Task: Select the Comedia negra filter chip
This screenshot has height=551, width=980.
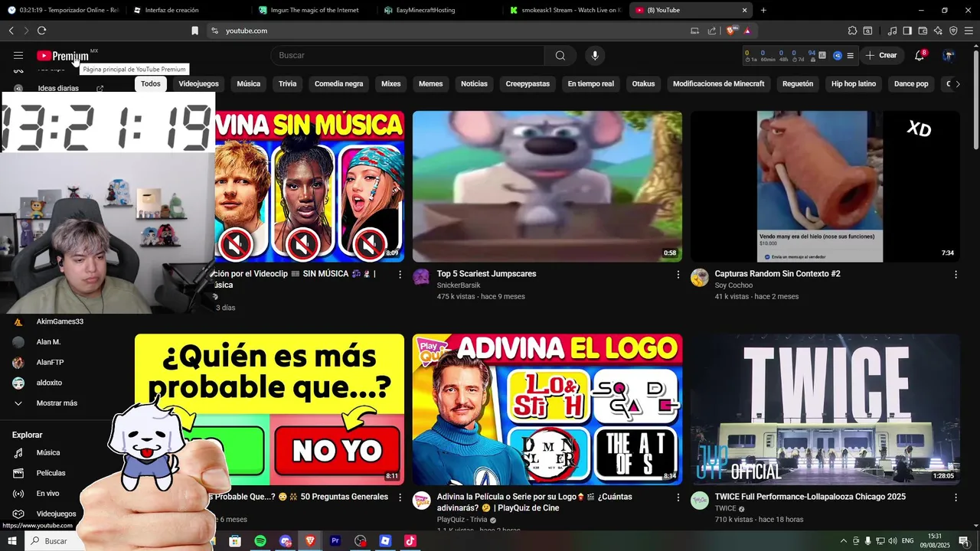Action: pos(339,84)
